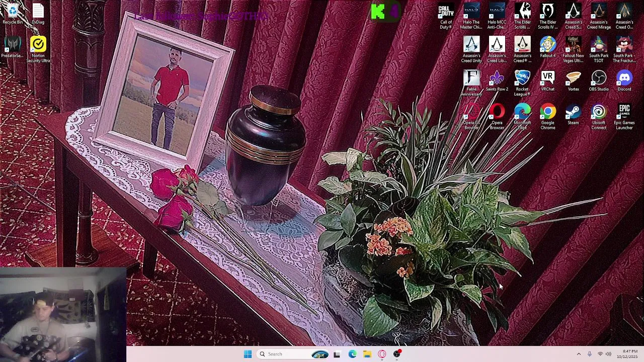Open the Opera Browser desktop shortcut

click(x=497, y=117)
